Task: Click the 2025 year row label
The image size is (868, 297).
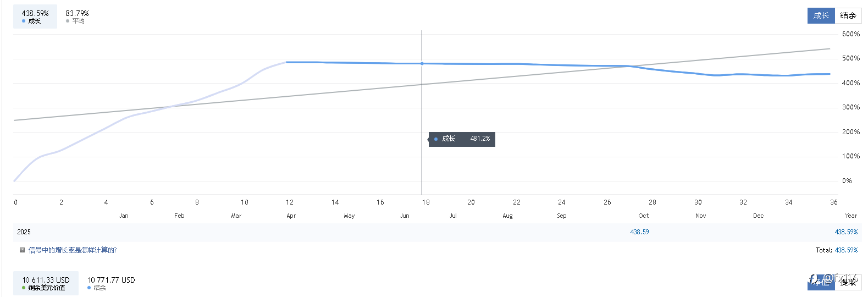Action: coord(24,232)
